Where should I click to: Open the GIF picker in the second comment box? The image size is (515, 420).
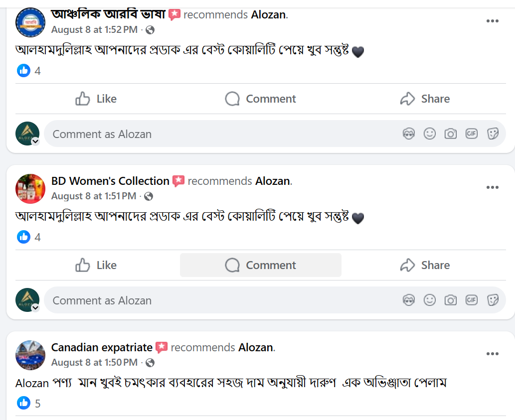coord(472,300)
